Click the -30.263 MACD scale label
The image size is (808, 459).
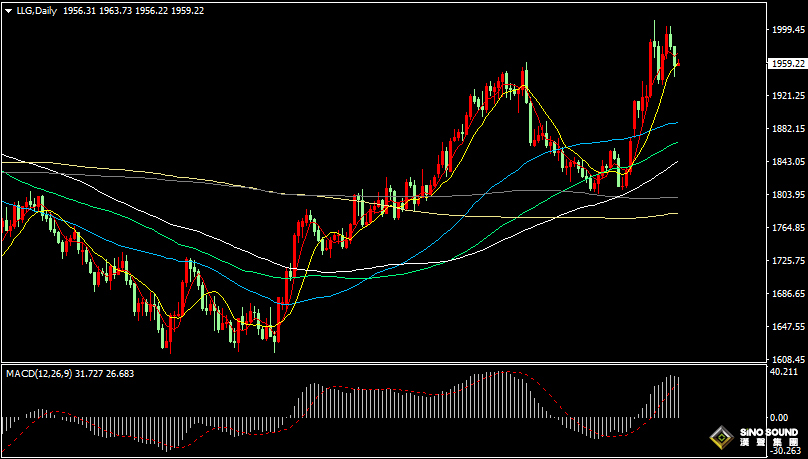pos(785,452)
